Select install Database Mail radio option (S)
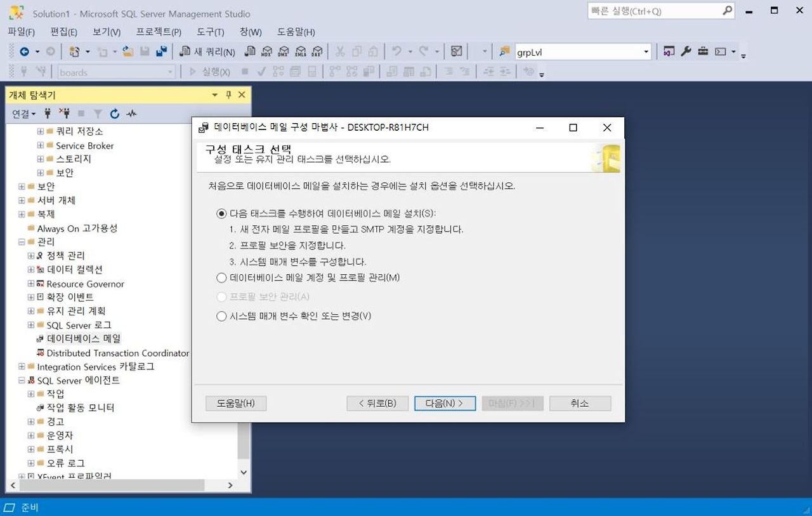The image size is (812, 516). 221,213
